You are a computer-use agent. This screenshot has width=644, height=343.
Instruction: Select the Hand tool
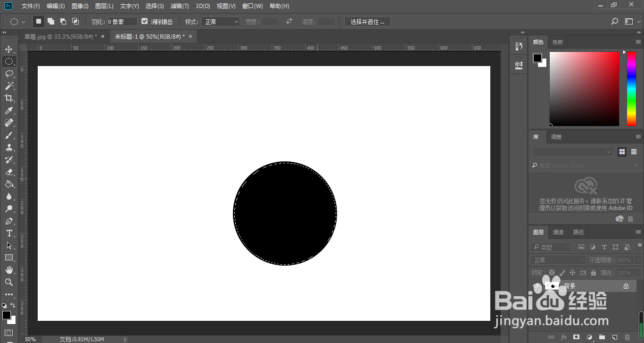click(8, 270)
